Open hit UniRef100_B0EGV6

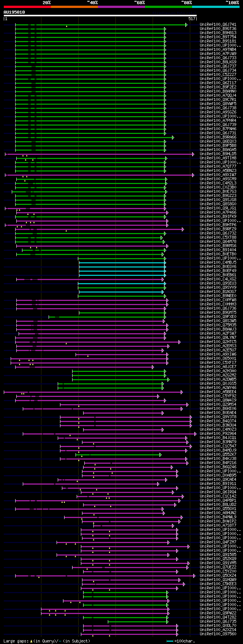[x=218, y=267]
